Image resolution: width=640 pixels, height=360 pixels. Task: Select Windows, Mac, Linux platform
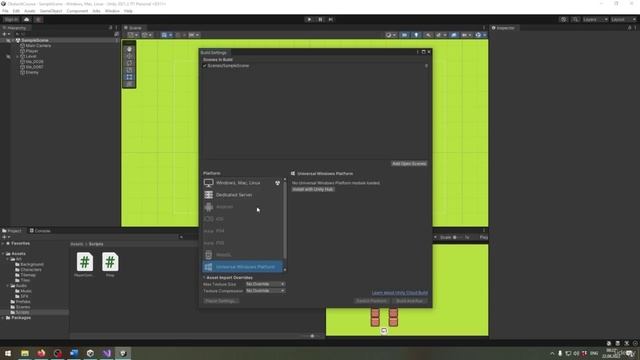pyautogui.click(x=242, y=183)
